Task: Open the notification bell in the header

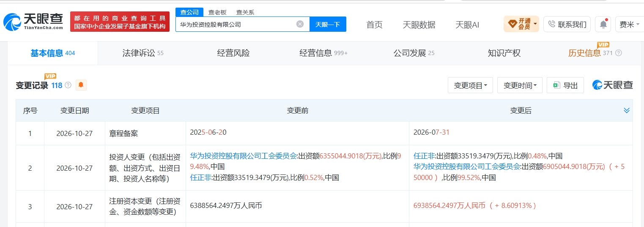Action: pyautogui.click(x=603, y=24)
